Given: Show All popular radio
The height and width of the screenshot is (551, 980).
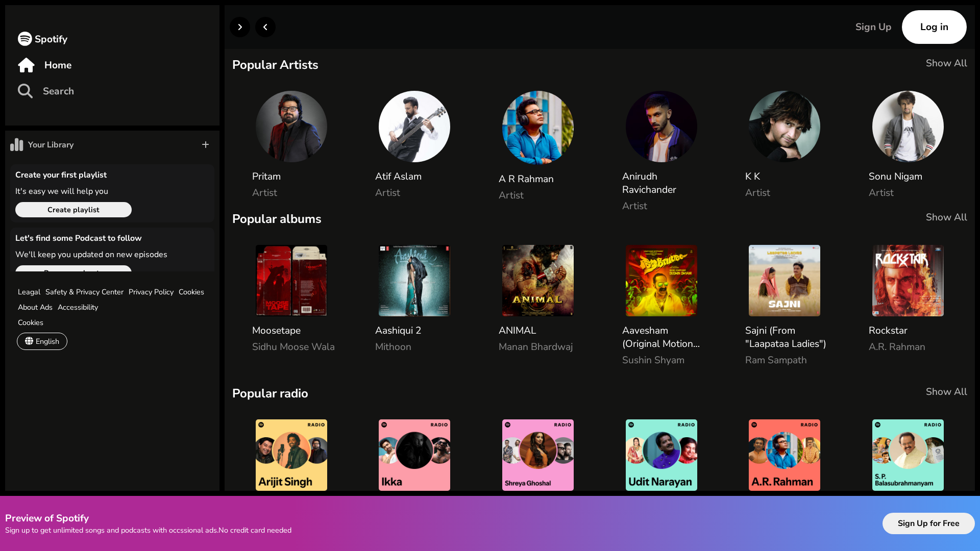Looking at the screenshot, I should click(x=946, y=392).
